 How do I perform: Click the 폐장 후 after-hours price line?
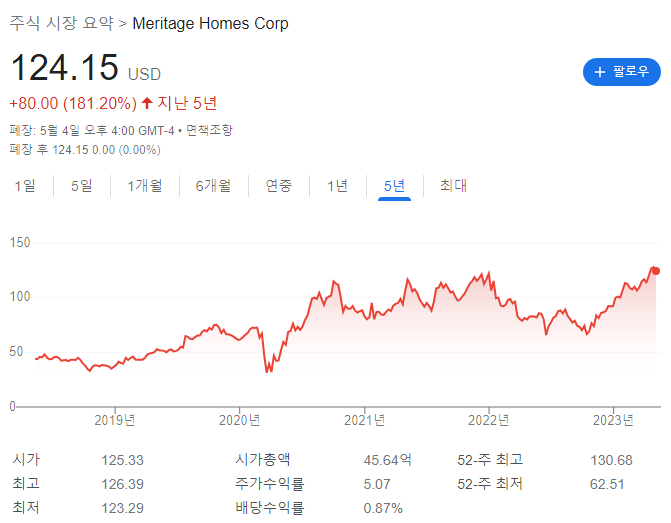85,149
